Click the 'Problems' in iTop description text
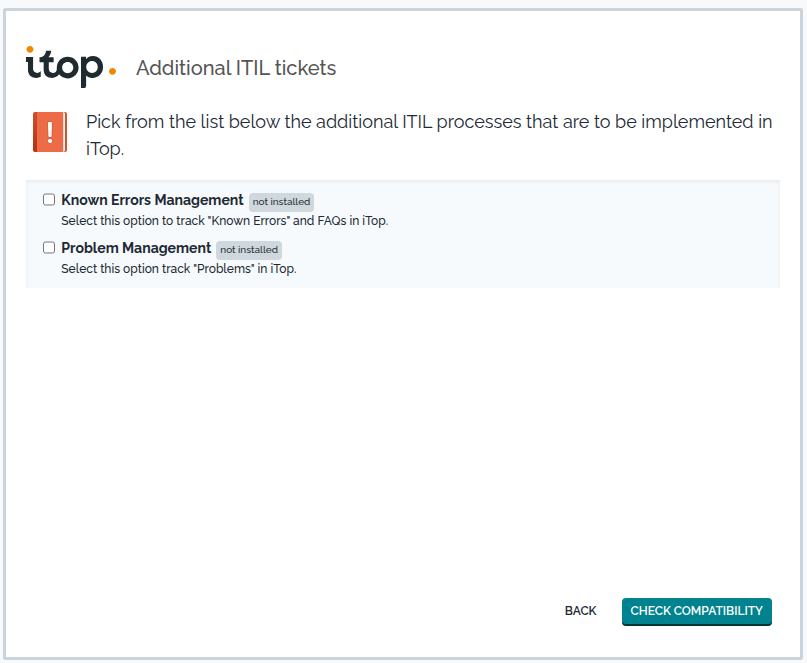807x663 pixels. point(179,269)
